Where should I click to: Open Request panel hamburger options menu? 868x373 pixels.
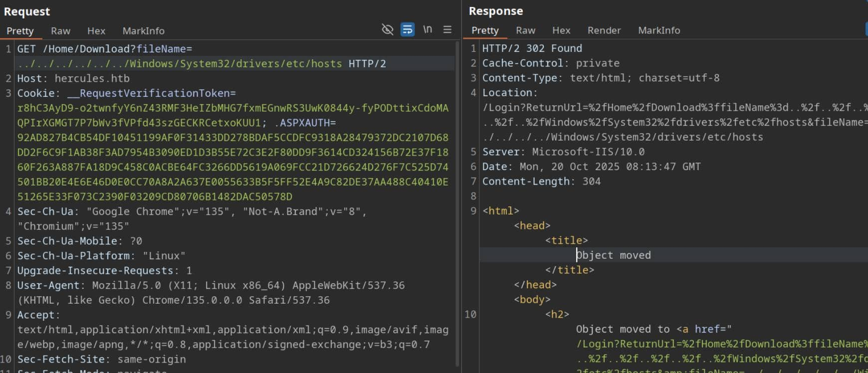447,29
